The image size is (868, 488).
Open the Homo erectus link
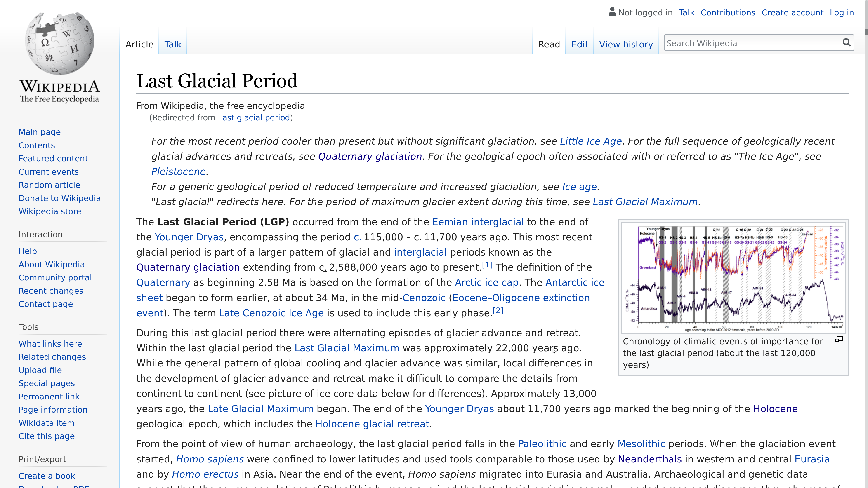click(x=205, y=474)
